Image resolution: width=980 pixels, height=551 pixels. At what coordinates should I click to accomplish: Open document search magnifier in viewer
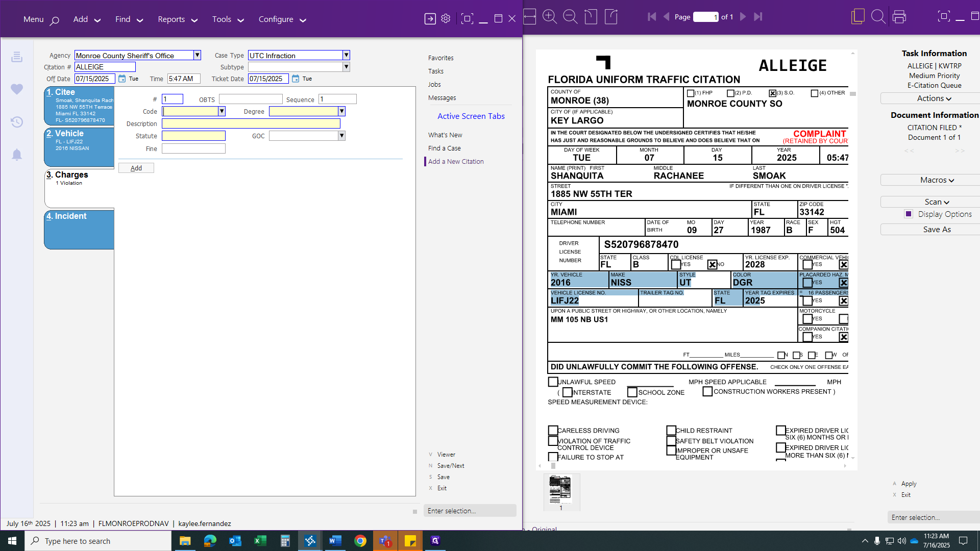pyautogui.click(x=878, y=17)
